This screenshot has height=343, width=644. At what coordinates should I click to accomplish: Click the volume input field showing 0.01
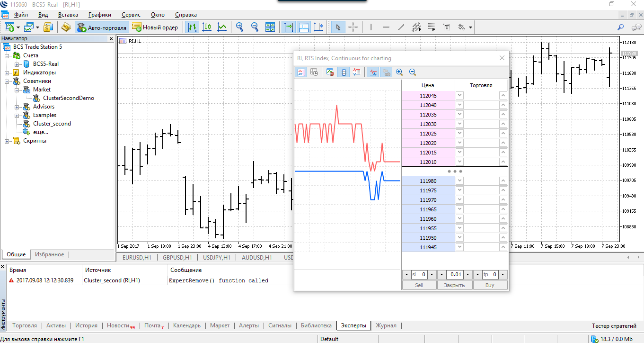tap(454, 275)
